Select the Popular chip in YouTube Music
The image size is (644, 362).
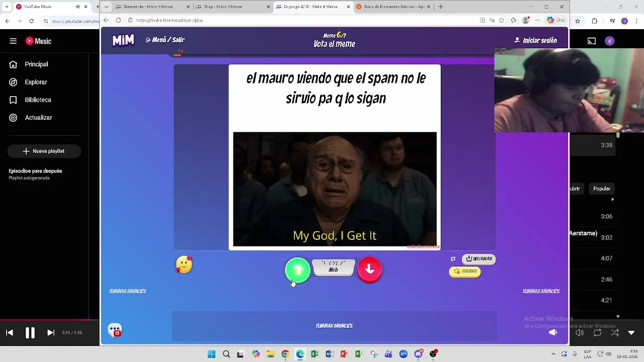[602, 189]
